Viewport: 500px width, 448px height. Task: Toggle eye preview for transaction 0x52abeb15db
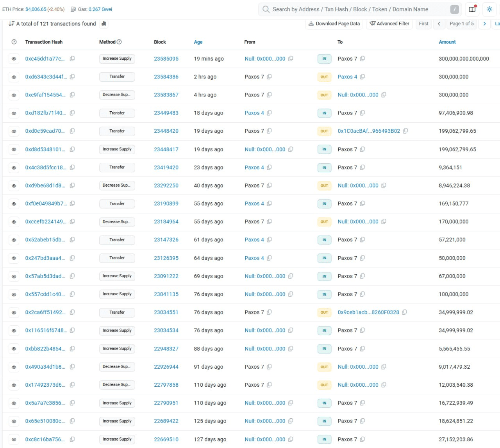tap(14, 240)
